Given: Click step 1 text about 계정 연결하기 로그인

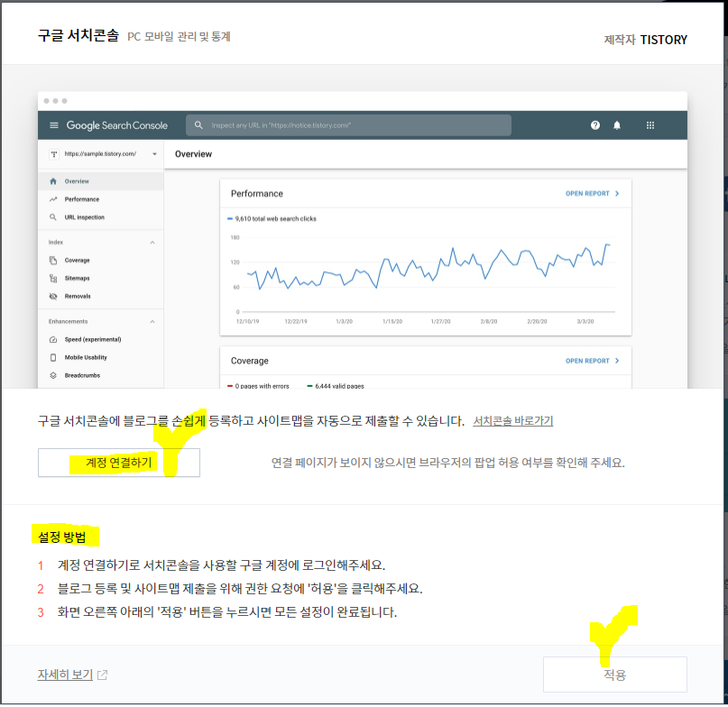Looking at the screenshot, I should coord(221,565).
